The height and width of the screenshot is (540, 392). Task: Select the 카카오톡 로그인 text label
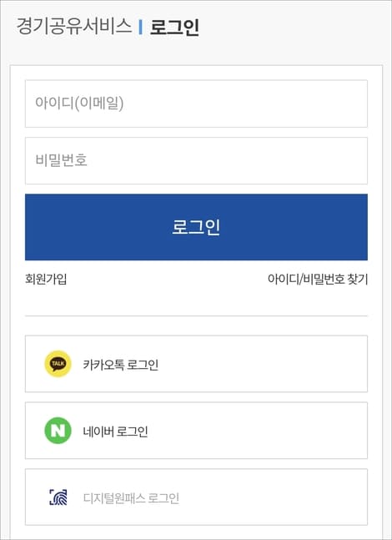tap(121, 365)
